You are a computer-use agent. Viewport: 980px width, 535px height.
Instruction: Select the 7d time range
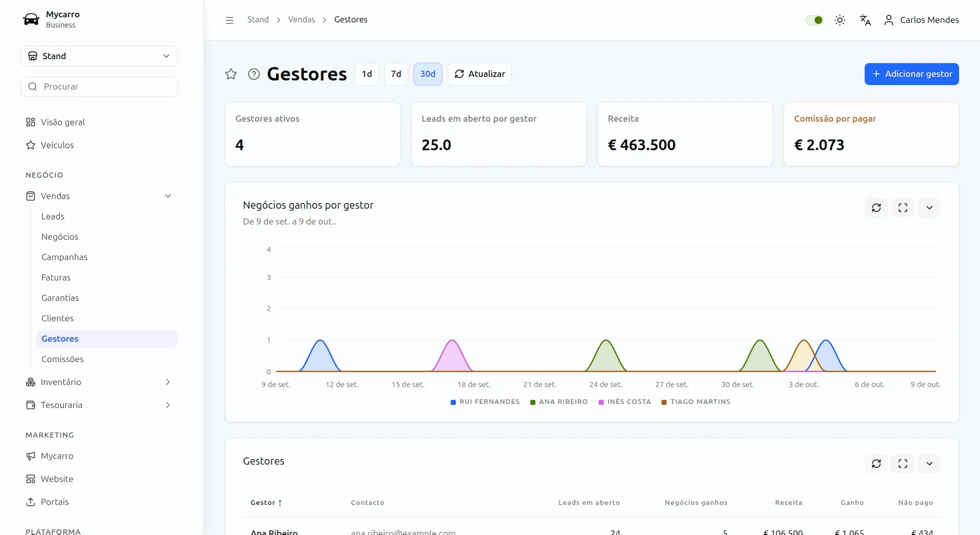(x=396, y=74)
